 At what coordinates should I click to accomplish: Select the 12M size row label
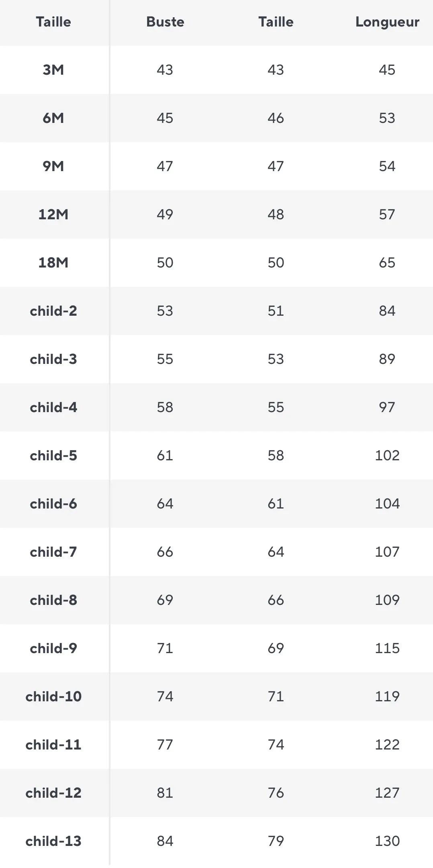pyautogui.click(x=53, y=214)
